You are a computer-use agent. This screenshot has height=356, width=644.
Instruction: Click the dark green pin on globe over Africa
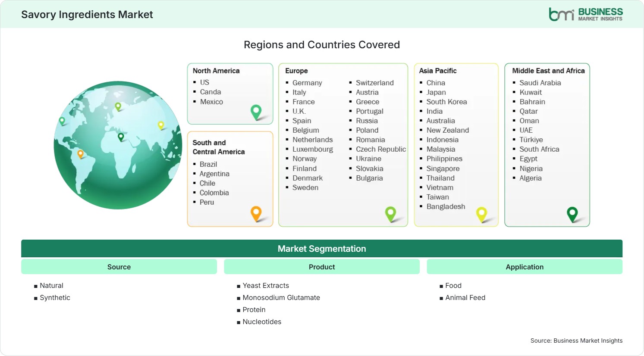(121, 137)
